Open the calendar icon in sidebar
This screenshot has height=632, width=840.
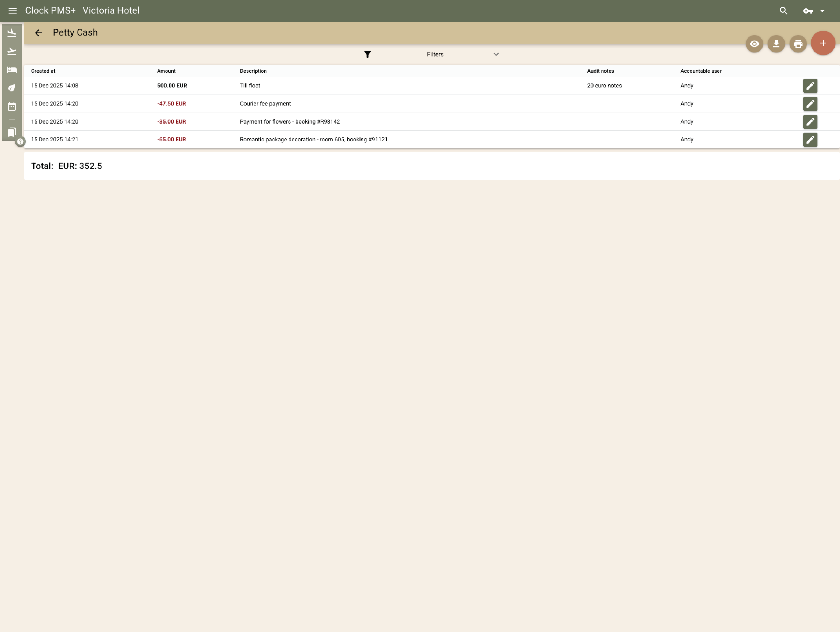pyautogui.click(x=11, y=107)
